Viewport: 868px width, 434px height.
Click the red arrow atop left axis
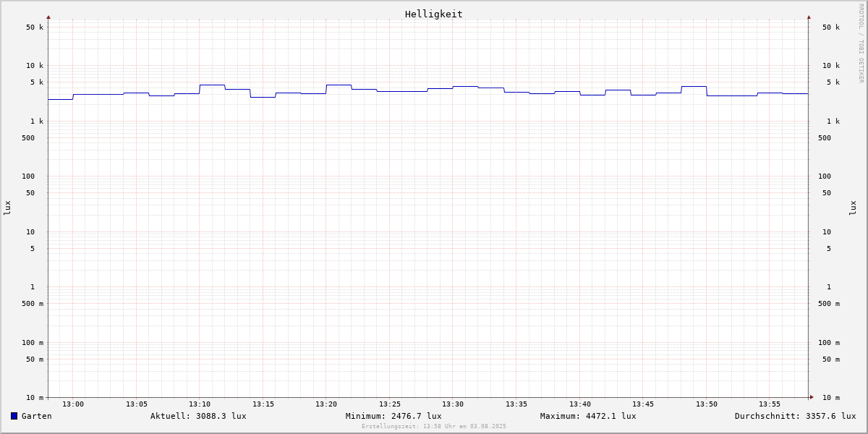pos(48,17)
